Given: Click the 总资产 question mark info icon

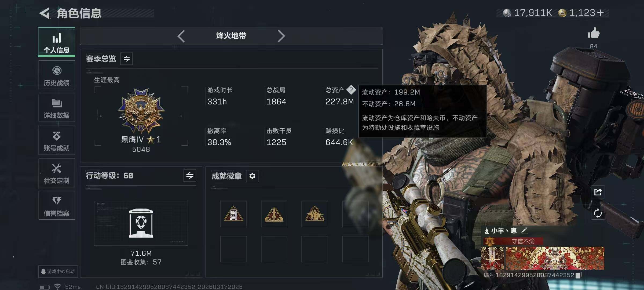Looking at the screenshot, I should click(x=351, y=90).
